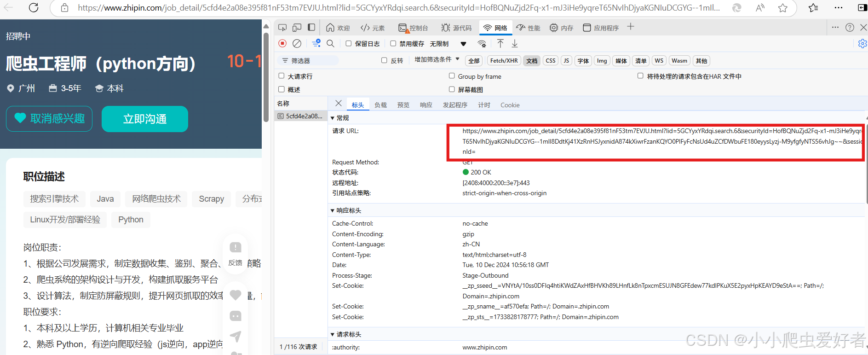Open the 应用程序 DevTools tab
The height and width of the screenshot is (355, 868).
point(601,28)
